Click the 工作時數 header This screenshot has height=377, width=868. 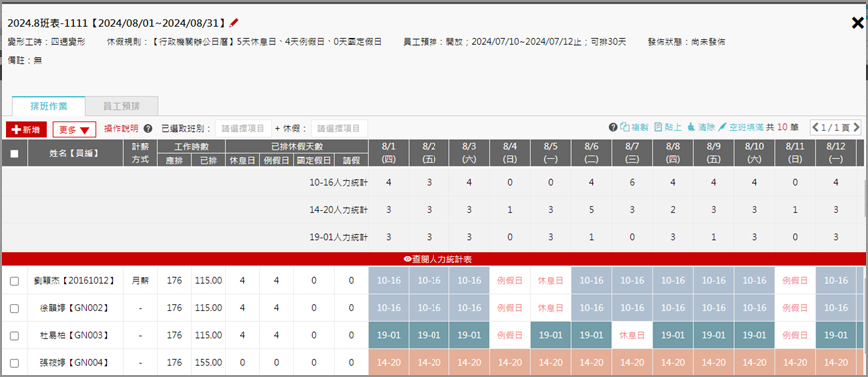[x=191, y=146]
